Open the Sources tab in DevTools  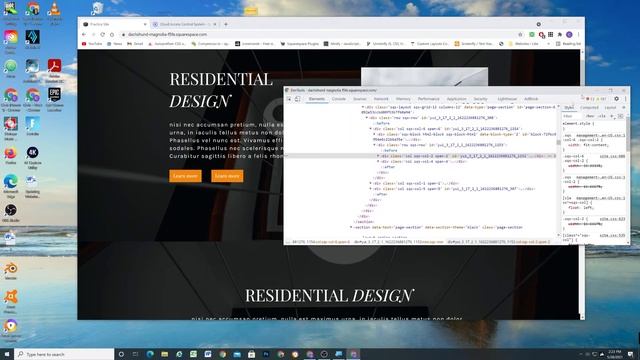click(360, 99)
